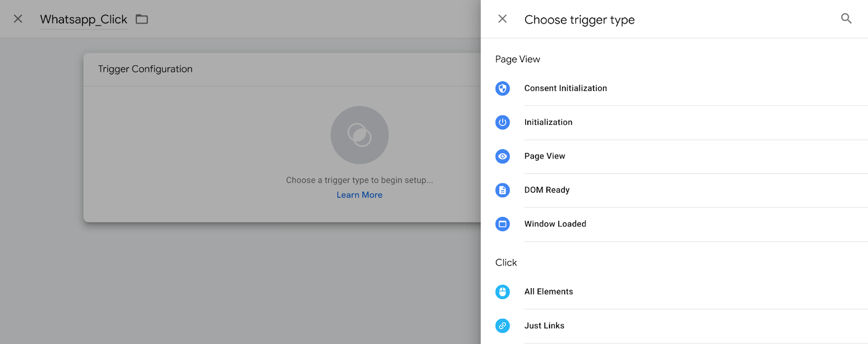Edit the Whatsapp_Click trigger name

pos(84,20)
